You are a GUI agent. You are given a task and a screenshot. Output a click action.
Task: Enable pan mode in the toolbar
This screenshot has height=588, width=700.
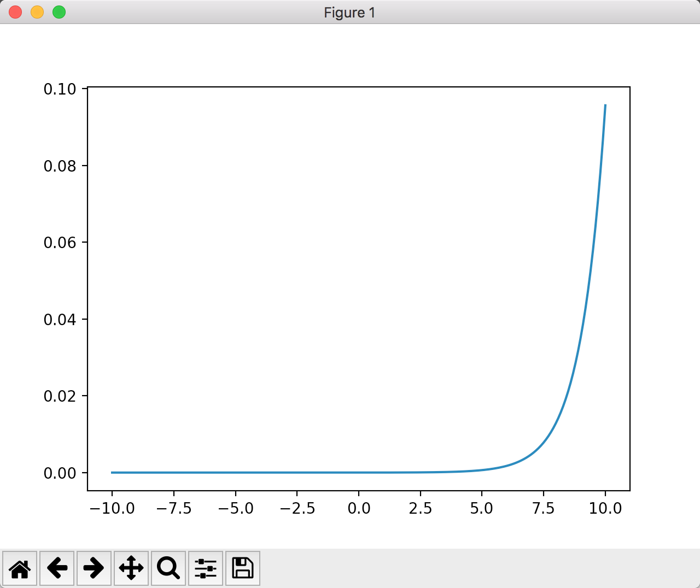click(x=131, y=568)
